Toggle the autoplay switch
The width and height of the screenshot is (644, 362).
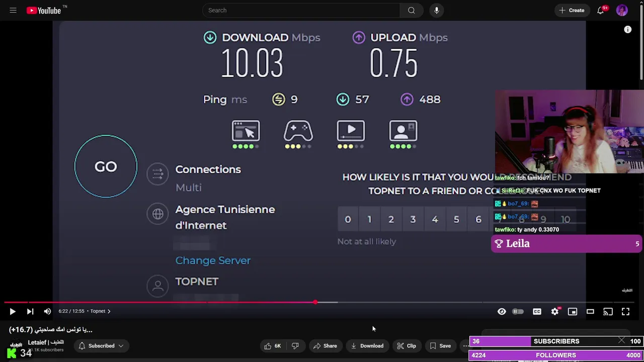click(x=518, y=312)
